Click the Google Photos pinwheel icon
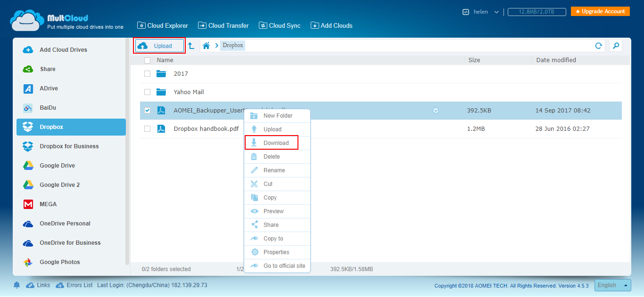The width and height of the screenshot is (644, 297). point(28,262)
